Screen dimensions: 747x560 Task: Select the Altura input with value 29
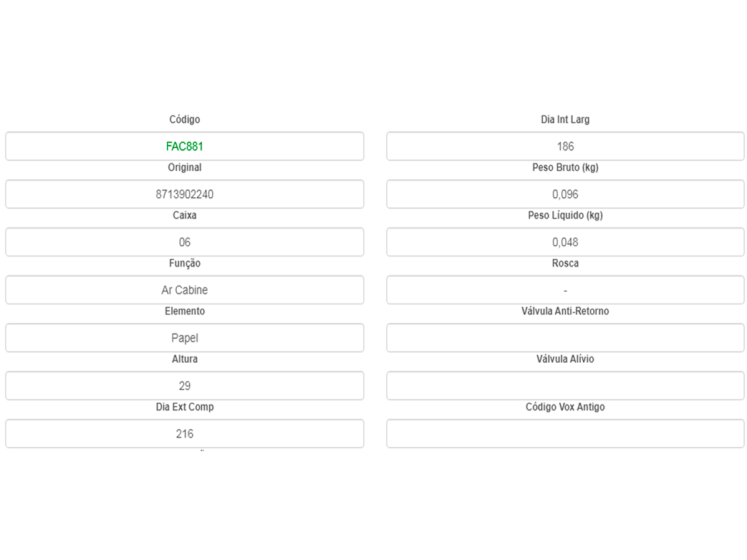pyautogui.click(x=184, y=386)
